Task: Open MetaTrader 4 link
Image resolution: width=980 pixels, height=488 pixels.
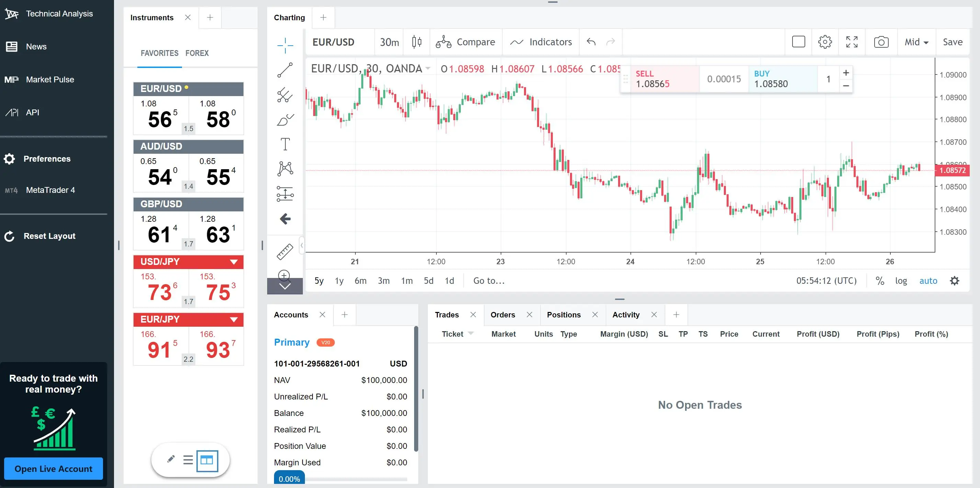Action: click(40, 190)
